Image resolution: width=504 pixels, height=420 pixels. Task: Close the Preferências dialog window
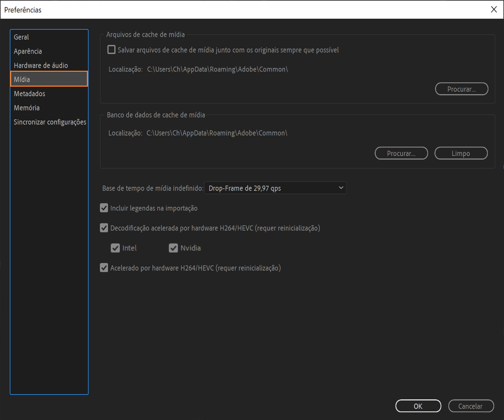pos(494,9)
